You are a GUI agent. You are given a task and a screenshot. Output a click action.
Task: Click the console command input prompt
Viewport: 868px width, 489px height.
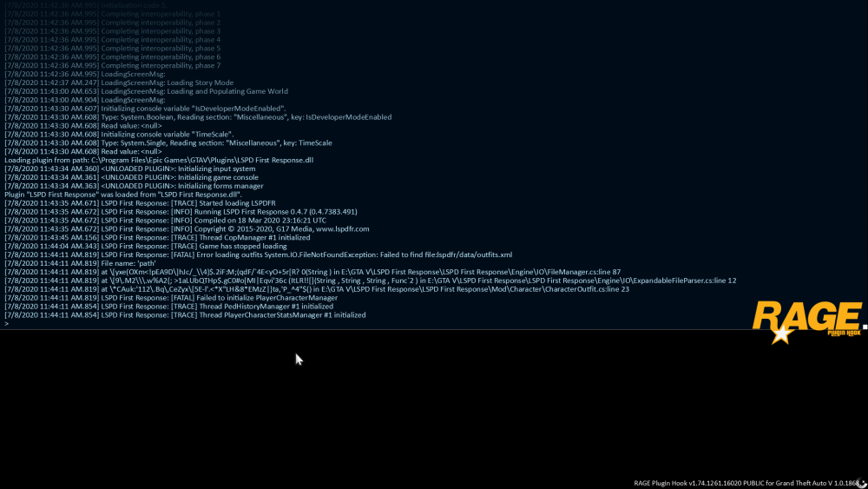7,323
